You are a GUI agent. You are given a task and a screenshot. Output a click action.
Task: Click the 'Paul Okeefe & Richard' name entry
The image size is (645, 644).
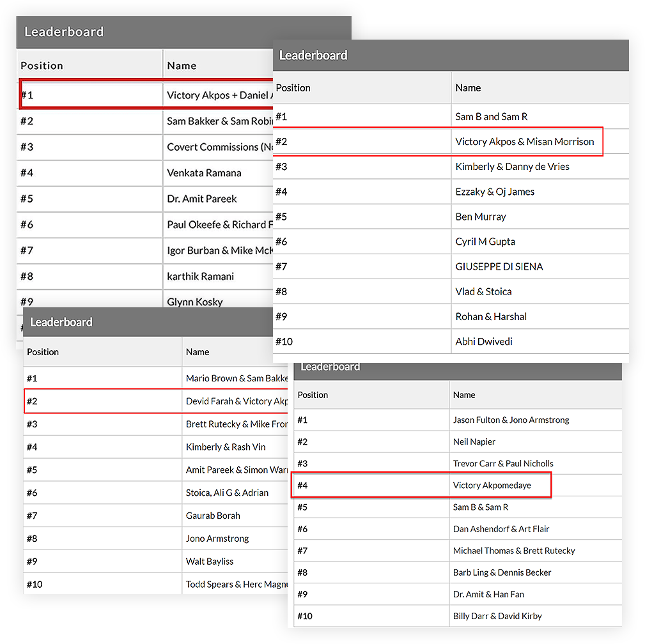219,224
